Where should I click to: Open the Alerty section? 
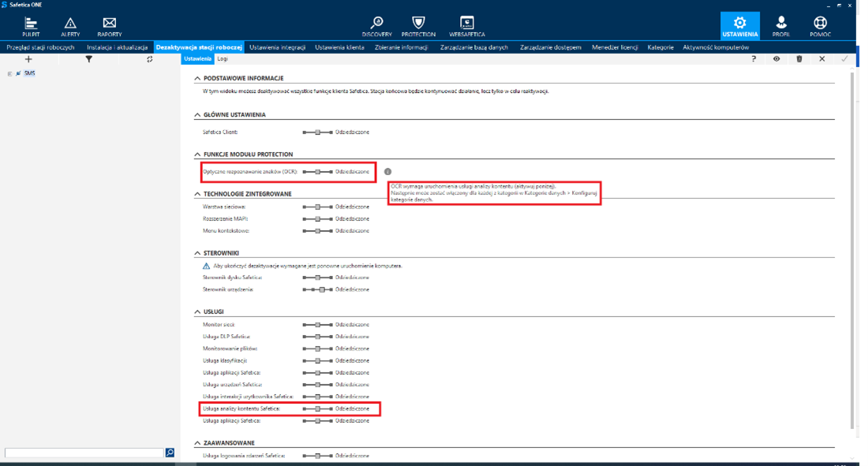click(x=70, y=27)
